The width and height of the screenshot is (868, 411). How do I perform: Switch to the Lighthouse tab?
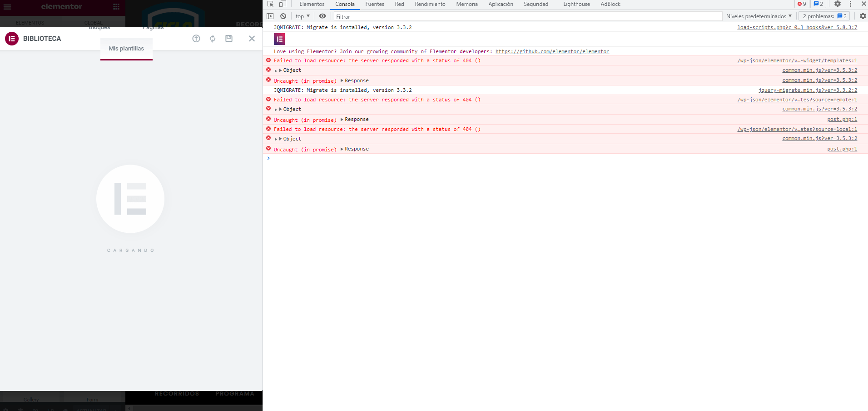coord(577,4)
